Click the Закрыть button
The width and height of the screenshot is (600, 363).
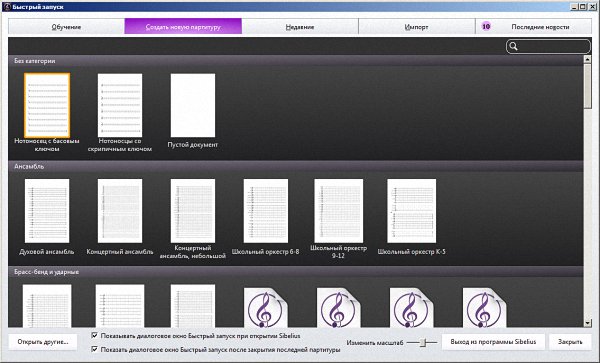click(x=570, y=342)
